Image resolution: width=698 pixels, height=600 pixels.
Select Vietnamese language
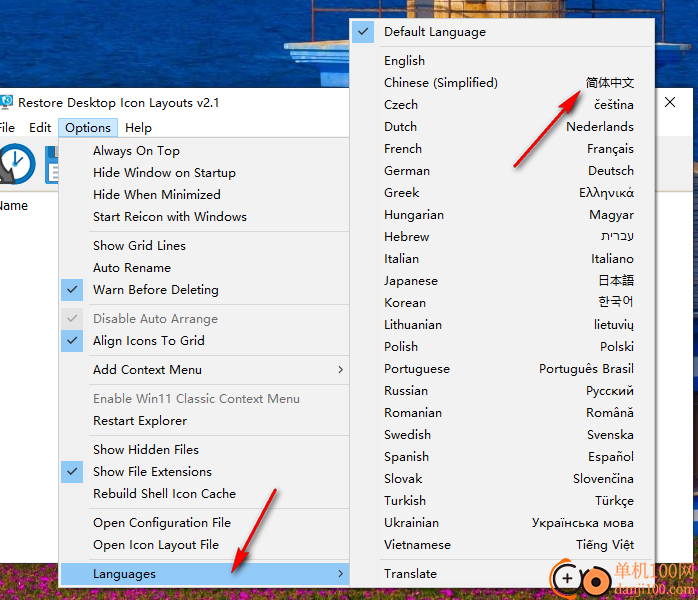(502, 545)
